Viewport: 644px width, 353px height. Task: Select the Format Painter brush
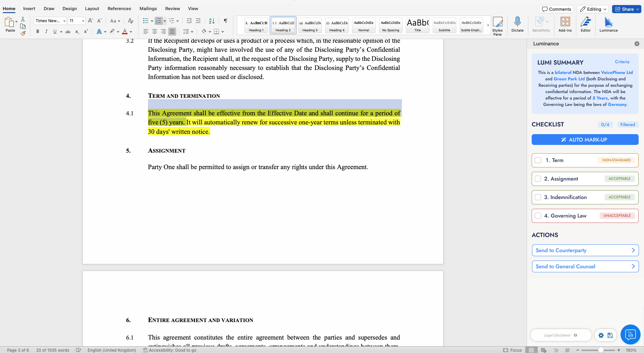coord(23,33)
